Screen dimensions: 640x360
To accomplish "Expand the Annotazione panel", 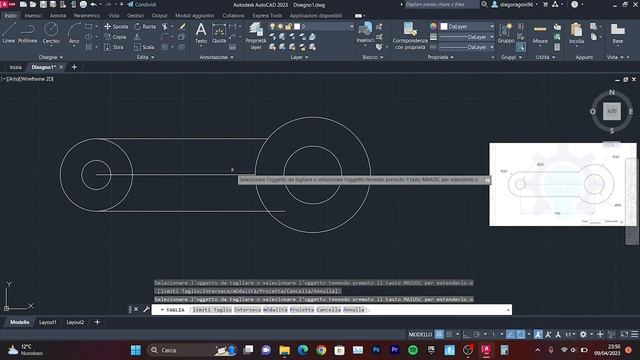I will [216, 57].
